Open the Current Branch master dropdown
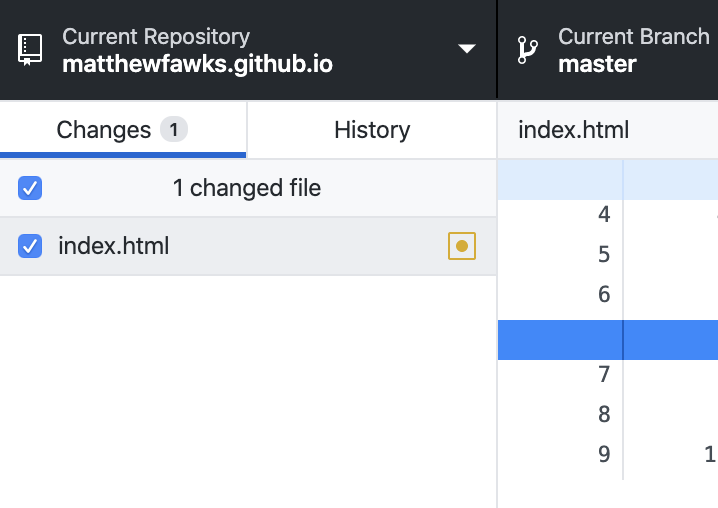 (608, 49)
